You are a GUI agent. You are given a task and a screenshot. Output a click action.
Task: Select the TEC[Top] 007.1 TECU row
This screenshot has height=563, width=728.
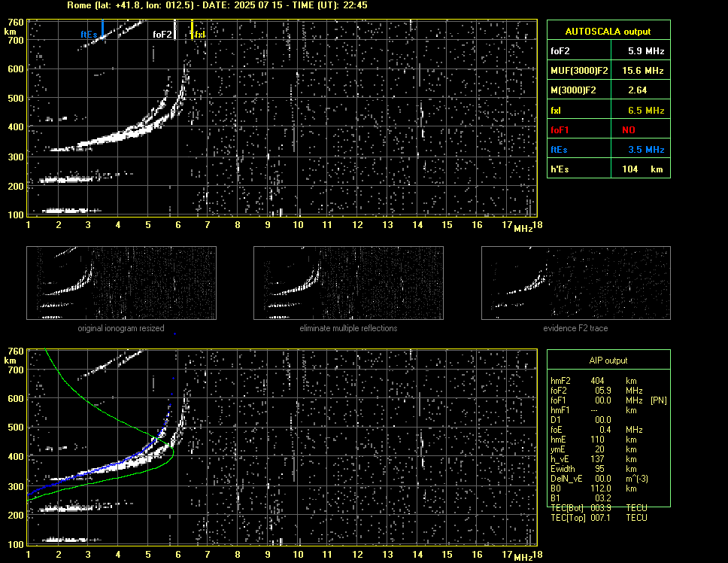pos(599,518)
